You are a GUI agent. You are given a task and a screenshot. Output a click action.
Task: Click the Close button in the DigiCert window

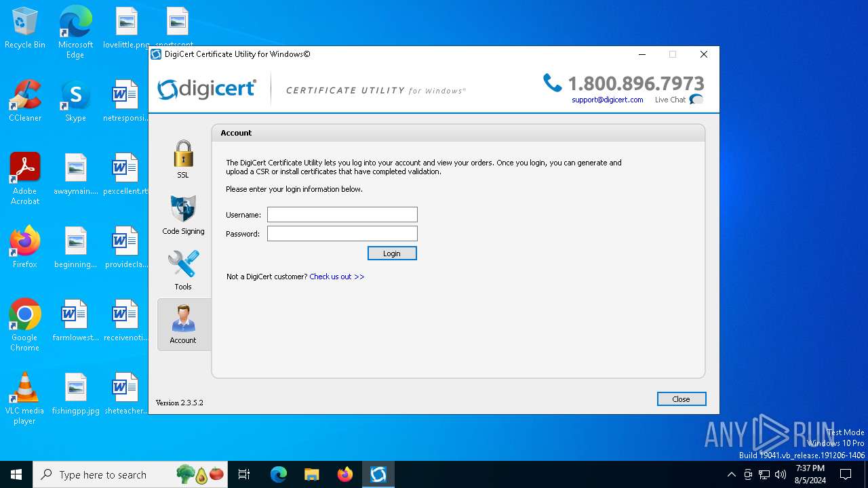(682, 399)
